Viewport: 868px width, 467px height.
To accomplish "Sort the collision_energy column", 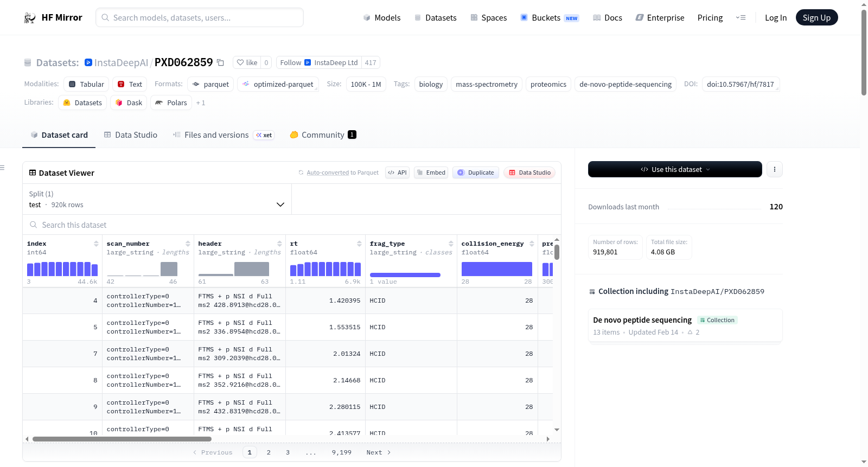I will tap(532, 244).
